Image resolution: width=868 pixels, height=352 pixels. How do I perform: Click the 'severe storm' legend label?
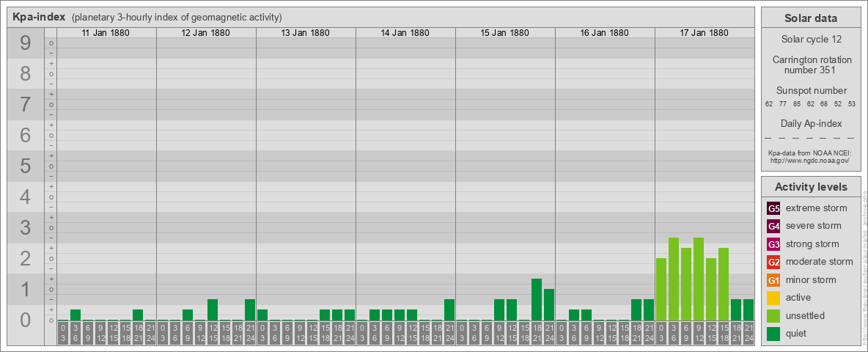click(x=813, y=226)
